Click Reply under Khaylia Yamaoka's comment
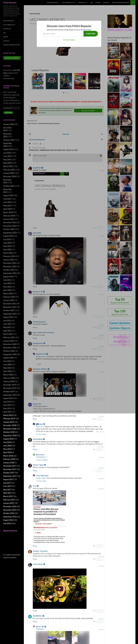The height and width of the screenshot is (644, 138). (x=35, y=559)
